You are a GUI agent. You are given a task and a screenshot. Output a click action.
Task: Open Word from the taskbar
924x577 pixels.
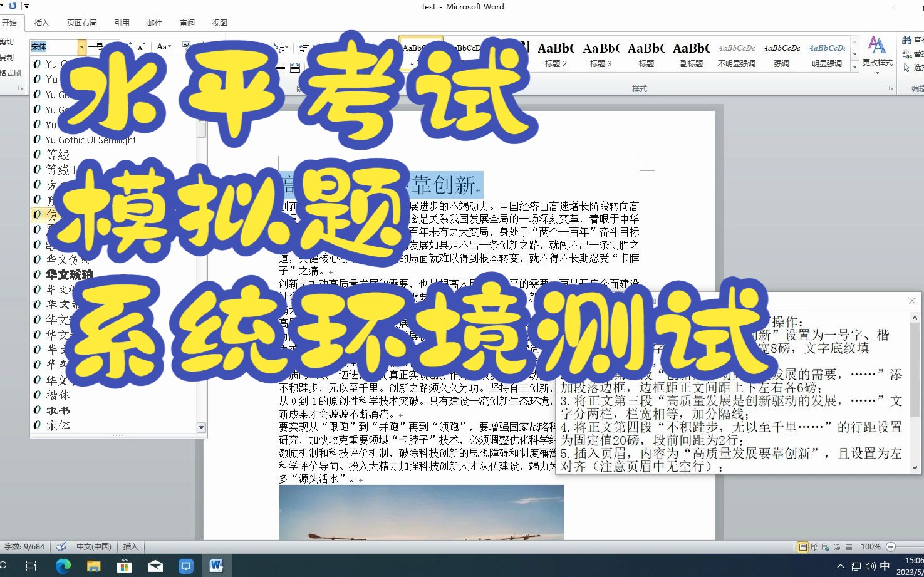215,566
